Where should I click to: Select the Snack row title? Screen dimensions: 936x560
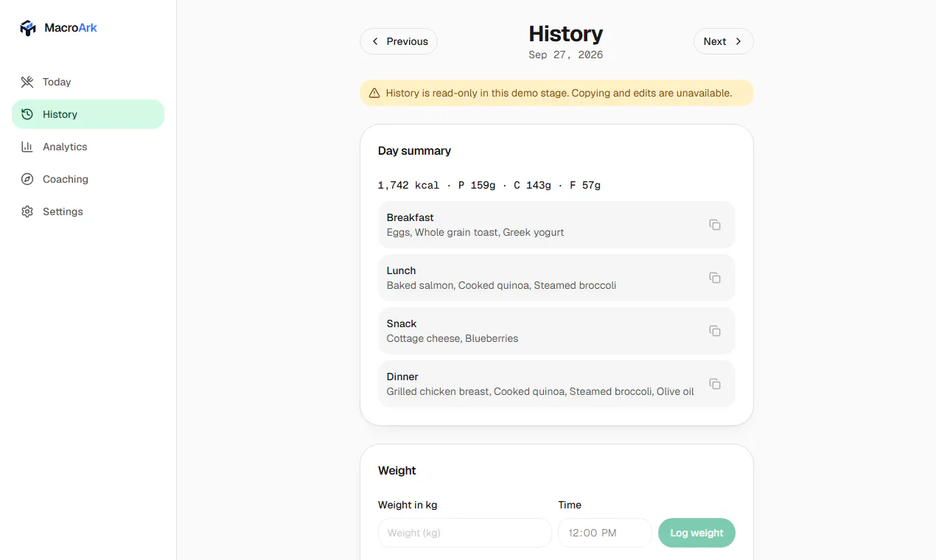(402, 323)
